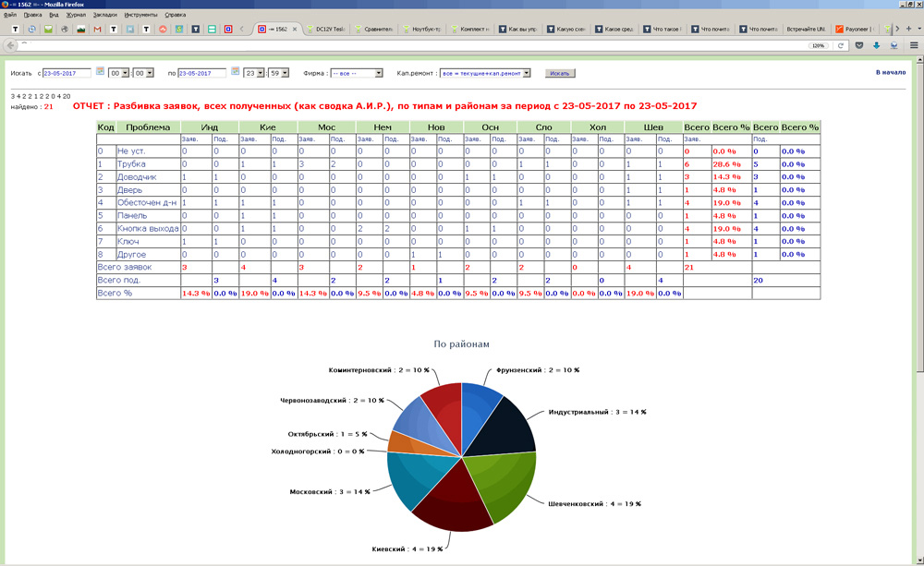Click the calendar icon beside the start date
This screenshot has width=924, height=566.
click(100, 71)
